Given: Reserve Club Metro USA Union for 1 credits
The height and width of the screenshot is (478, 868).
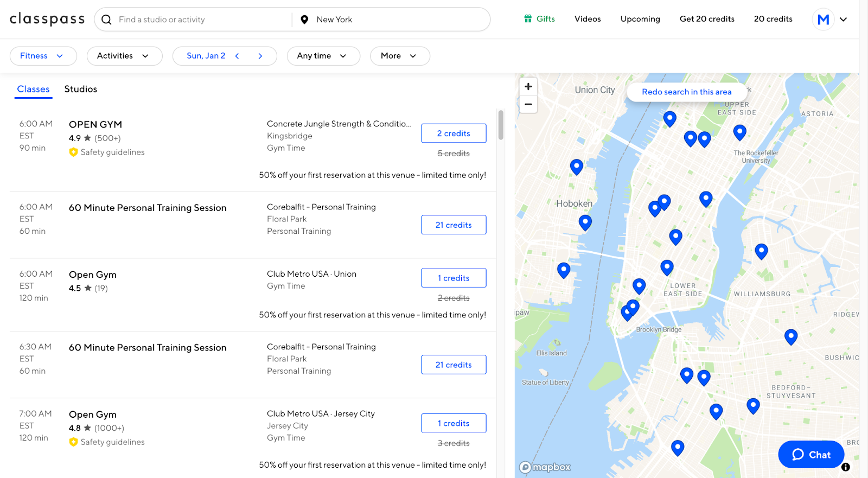Looking at the screenshot, I should pyautogui.click(x=454, y=278).
